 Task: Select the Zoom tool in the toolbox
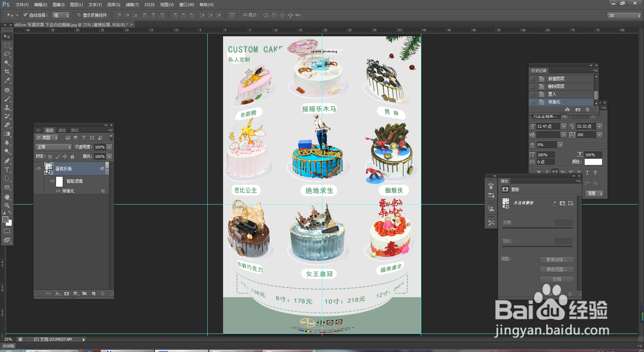click(x=7, y=205)
